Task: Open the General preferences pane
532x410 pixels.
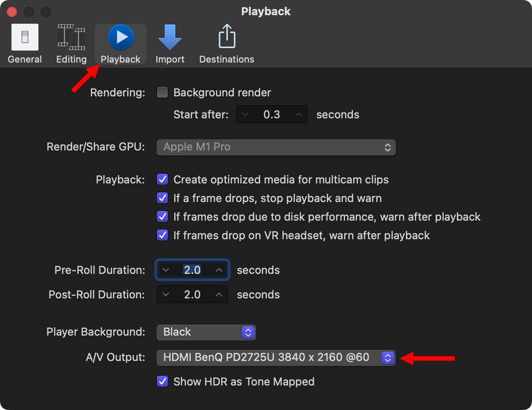Action: 25,44
